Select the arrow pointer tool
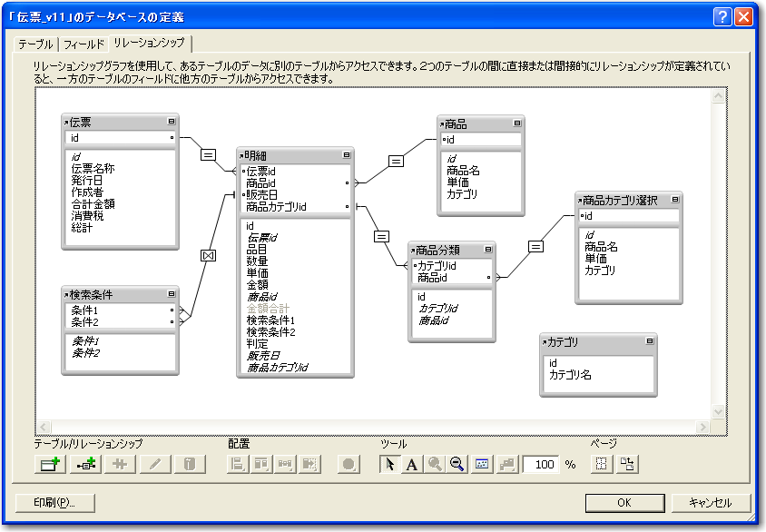This screenshot has height=532, width=766. pyautogui.click(x=389, y=464)
